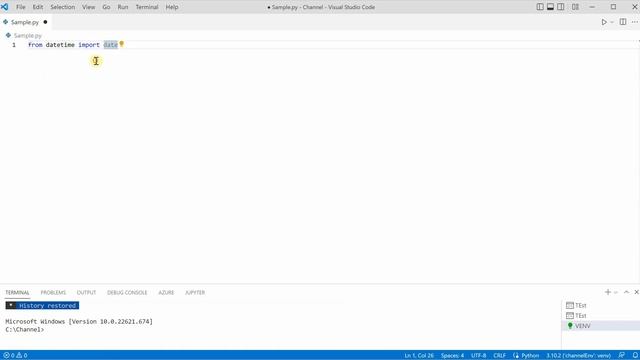Image resolution: width=640 pixels, height=360 pixels.
Task: Switch to the AZURE panel tab
Action: tap(166, 293)
